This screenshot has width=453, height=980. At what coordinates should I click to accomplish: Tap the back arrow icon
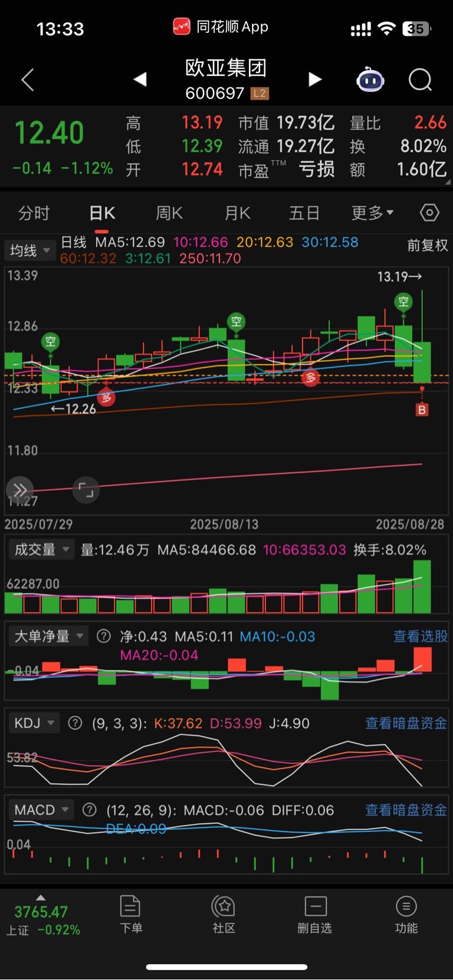(28, 80)
